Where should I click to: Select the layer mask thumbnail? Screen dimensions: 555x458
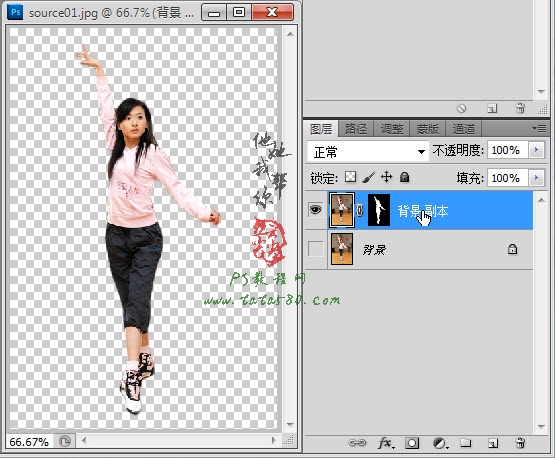pyautogui.click(x=379, y=210)
